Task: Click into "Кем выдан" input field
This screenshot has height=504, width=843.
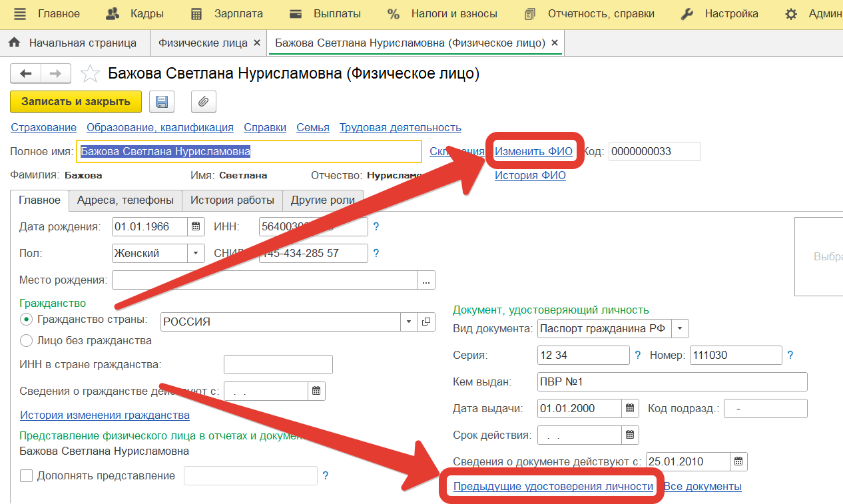Action: click(x=672, y=381)
